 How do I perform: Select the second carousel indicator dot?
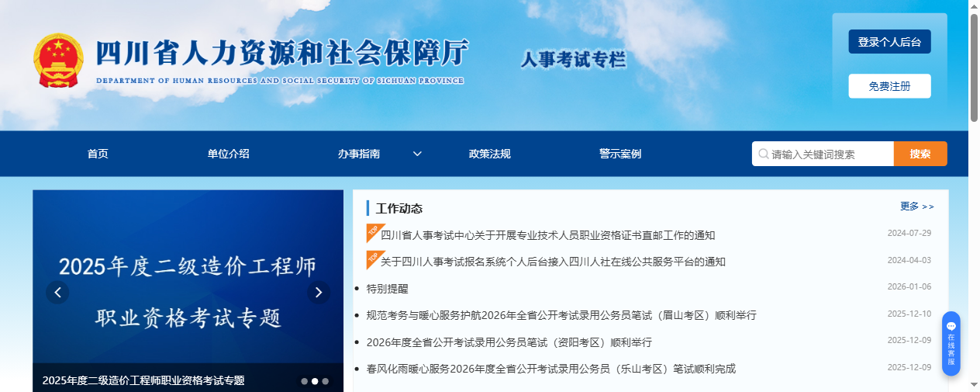[315, 381]
